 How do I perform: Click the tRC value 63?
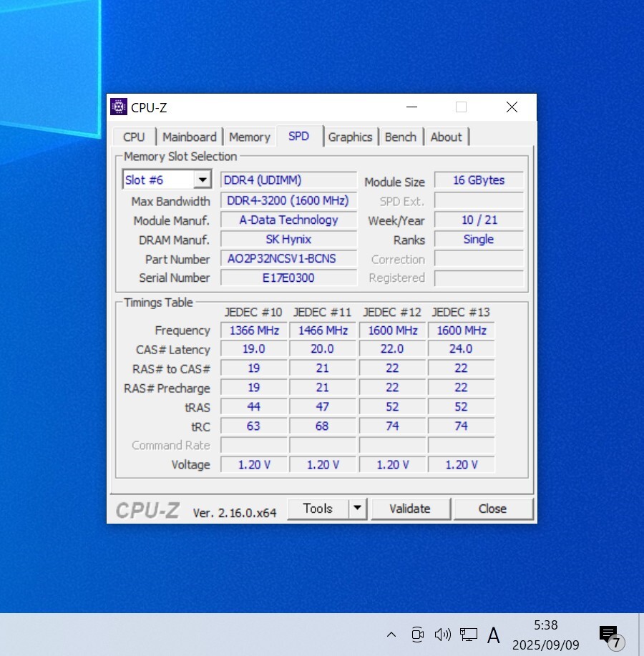pyautogui.click(x=254, y=426)
